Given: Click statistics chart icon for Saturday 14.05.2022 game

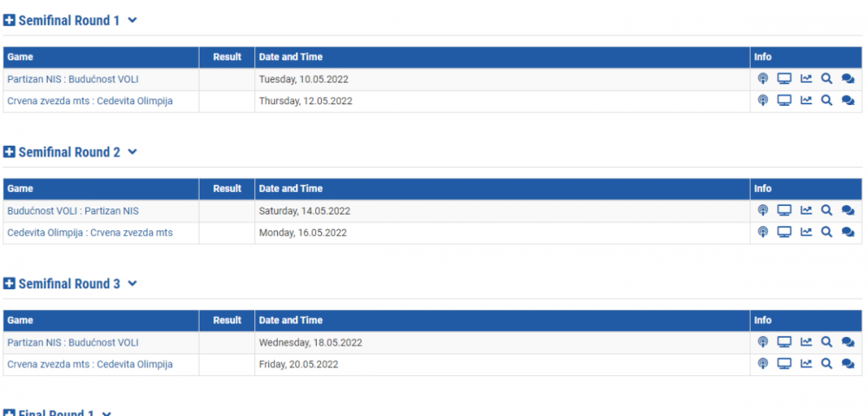Looking at the screenshot, I should [x=806, y=210].
